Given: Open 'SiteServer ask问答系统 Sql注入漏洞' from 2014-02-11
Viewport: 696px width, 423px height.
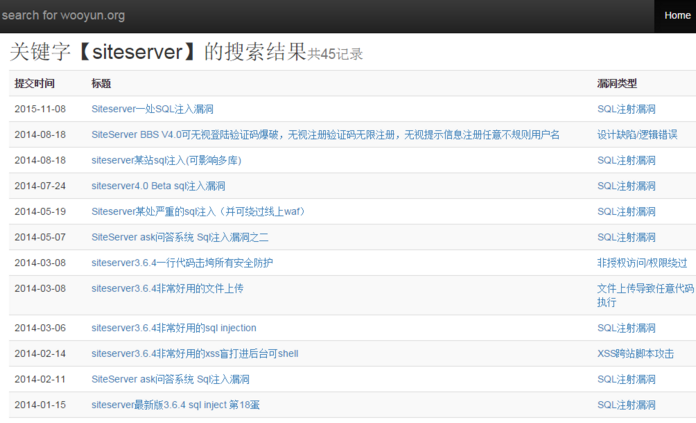Looking at the screenshot, I should [x=170, y=380].
